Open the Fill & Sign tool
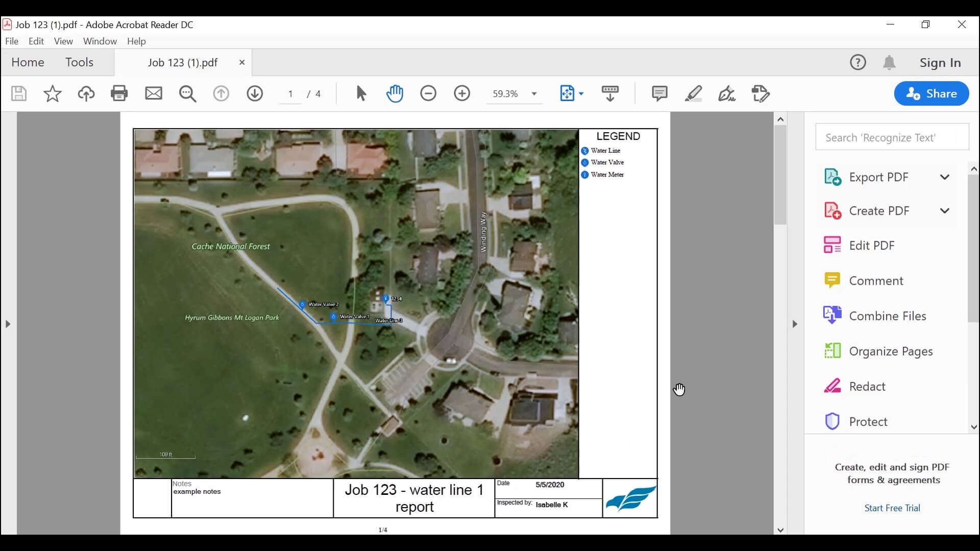This screenshot has height=551, width=980. [x=726, y=94]
